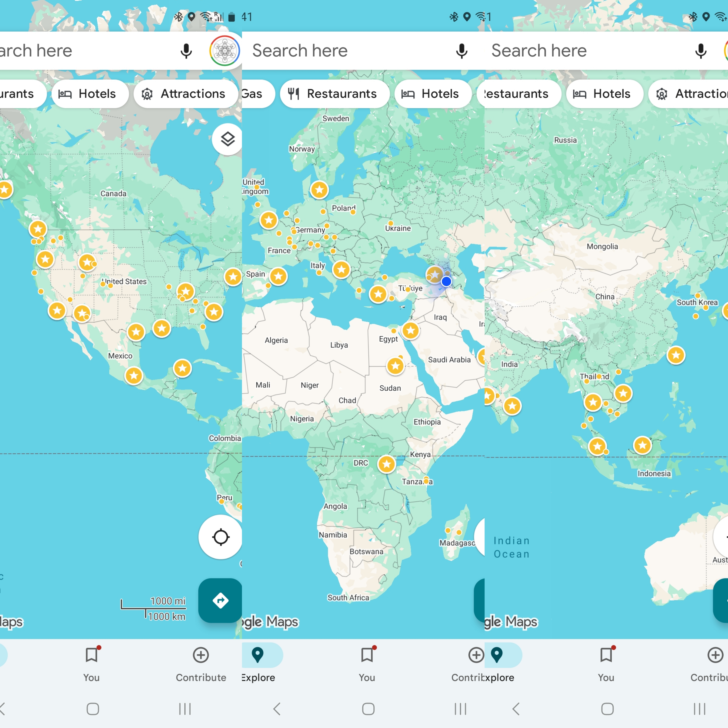Select the star pin near Singapore on Sumatra side
Image resolution: width=728 pixels, height=728 pixels.
(597, 446)
